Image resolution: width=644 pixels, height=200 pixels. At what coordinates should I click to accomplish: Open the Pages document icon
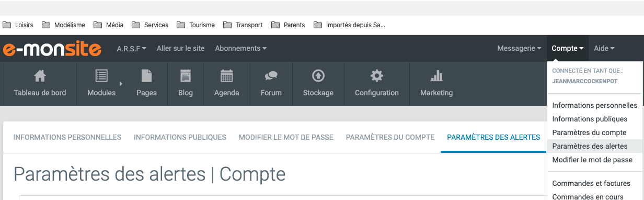pos(146,76)
